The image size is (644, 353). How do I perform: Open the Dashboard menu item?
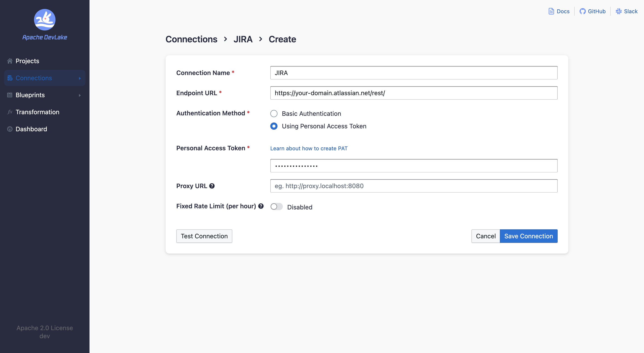tap(31, 129)
